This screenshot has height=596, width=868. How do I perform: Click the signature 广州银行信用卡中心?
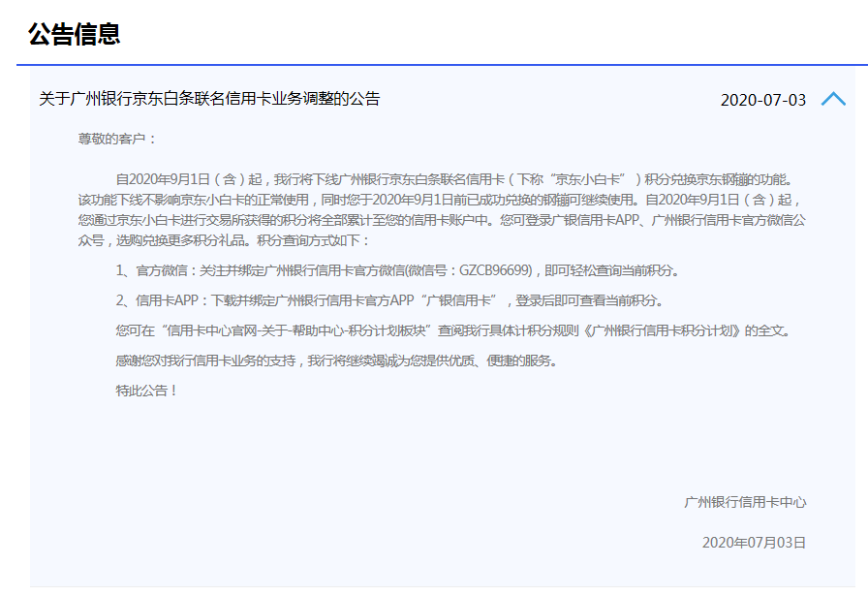click(x=745, y=502)
